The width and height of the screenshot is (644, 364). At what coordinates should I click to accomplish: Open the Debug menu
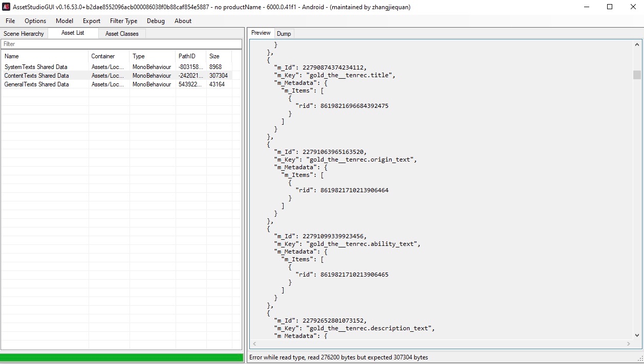(x=156, y=21)
